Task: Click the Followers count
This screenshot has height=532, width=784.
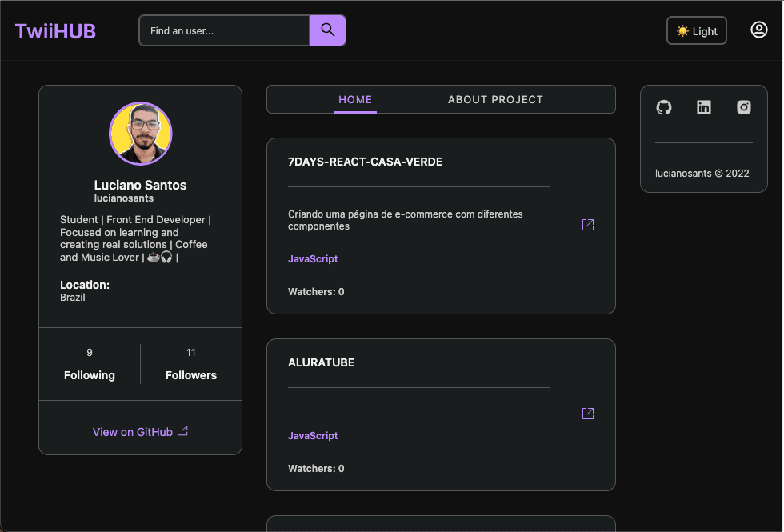Action: [x=191, y=364]
